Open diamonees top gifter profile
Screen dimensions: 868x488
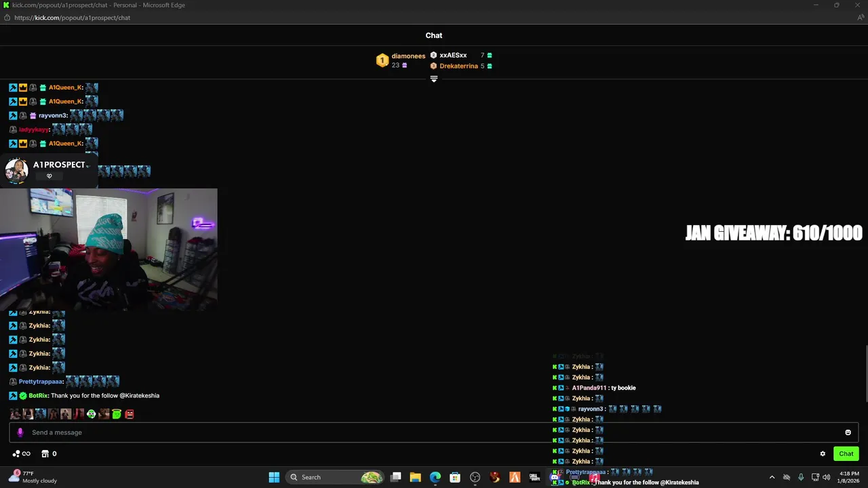click(408, 56)
